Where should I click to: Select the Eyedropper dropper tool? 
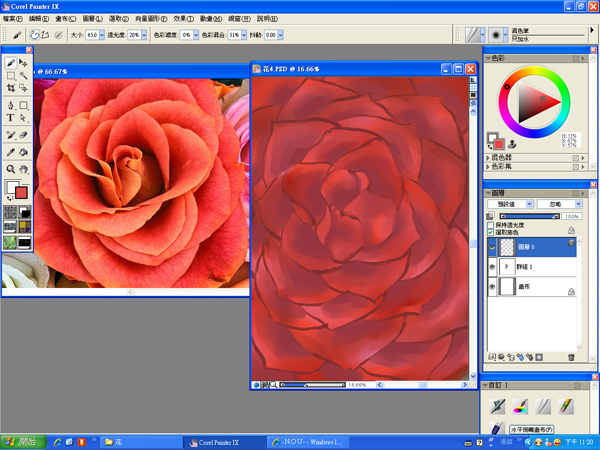click(11, 152)
